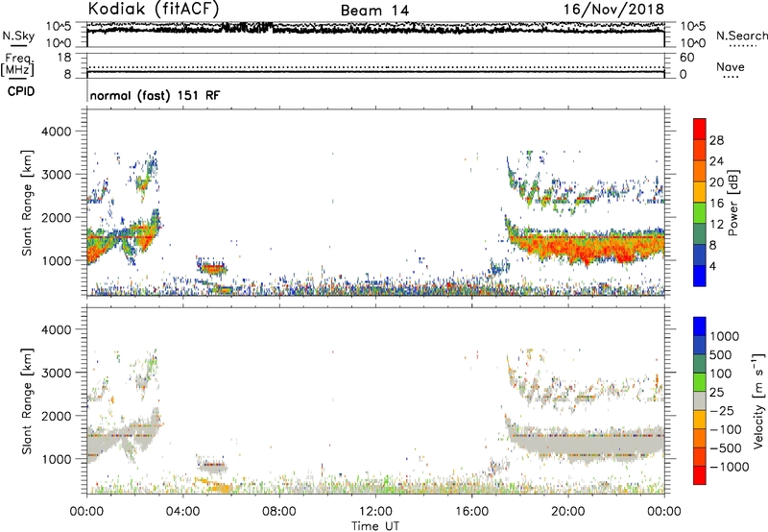Click 'Slant Range [km]' label on velocity panel

[x=27, y=400]
